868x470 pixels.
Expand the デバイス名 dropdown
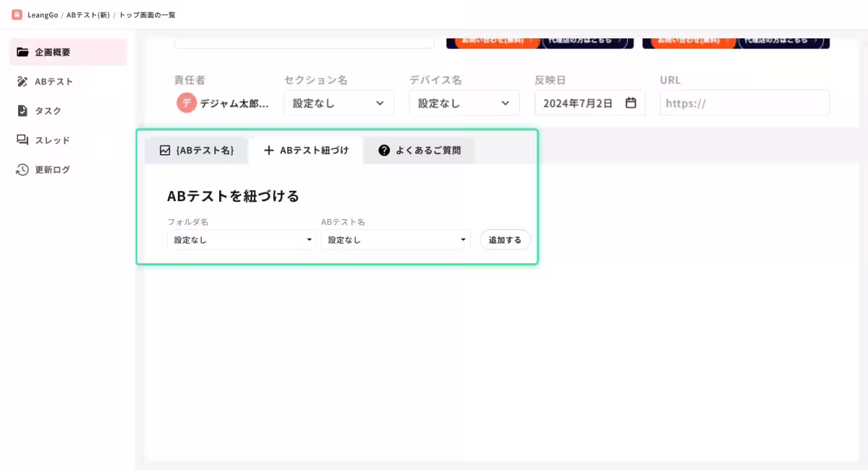pyautogui.click(x=464, y=103)
